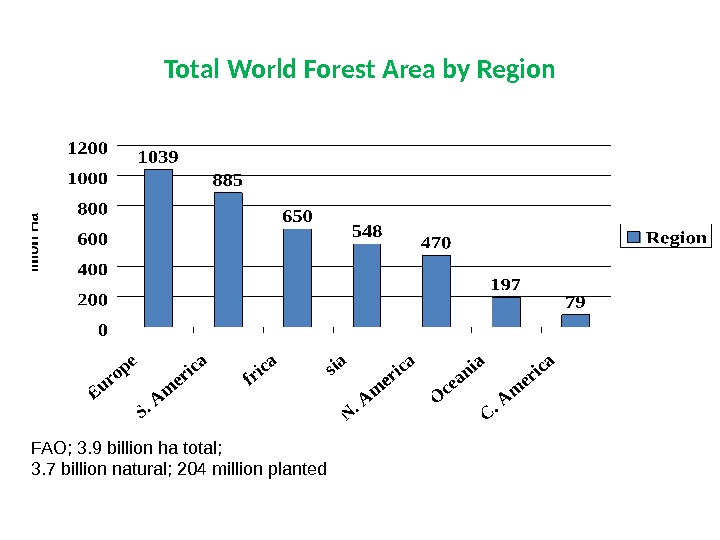Viewport: 720px width, 540px height.
Task: Click the data label 197
Action: point(506,285)
